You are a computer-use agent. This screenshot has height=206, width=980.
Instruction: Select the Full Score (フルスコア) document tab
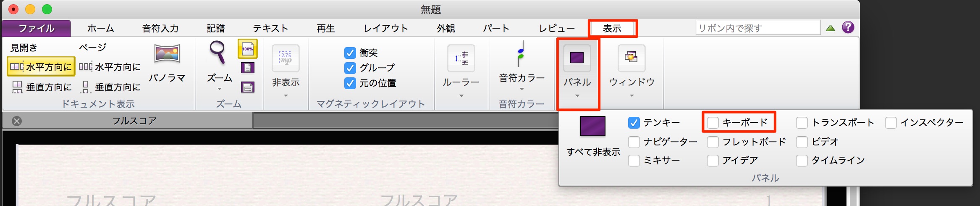tap(128, 121)
